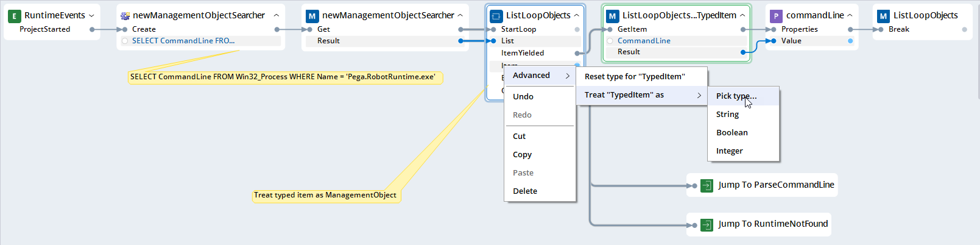980x245 pixels.
Task: Click the Value output port on commandLine
Action: (850, 41)
